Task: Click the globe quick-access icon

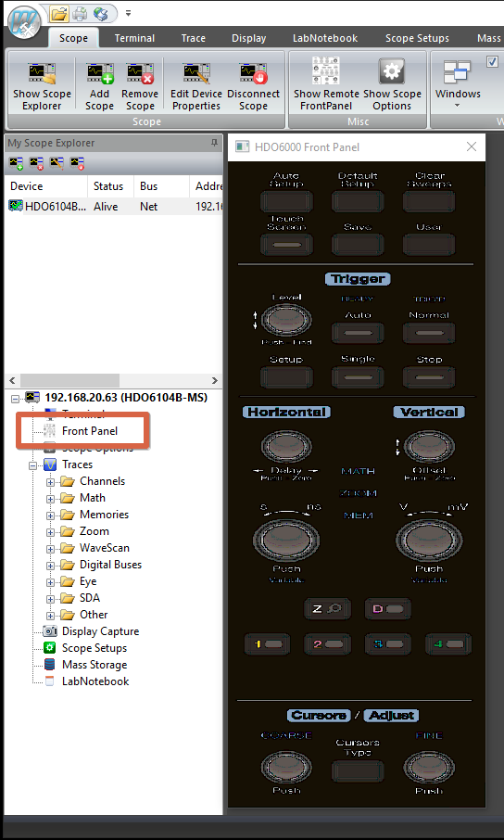Action: pos(100,13)
